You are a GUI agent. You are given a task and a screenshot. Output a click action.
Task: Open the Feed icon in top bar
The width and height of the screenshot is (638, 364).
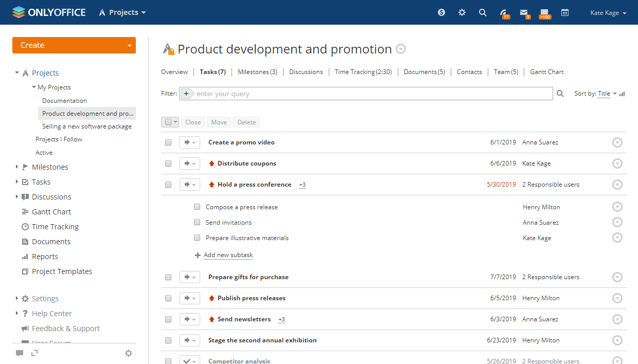[x=504, y=13]
